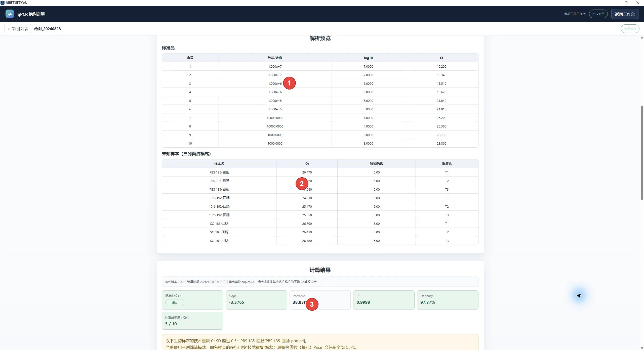Click the 标准品梯度 / Ct孔 card showing 5 / 10
644x350 pixels.
(x=192, y=321)
